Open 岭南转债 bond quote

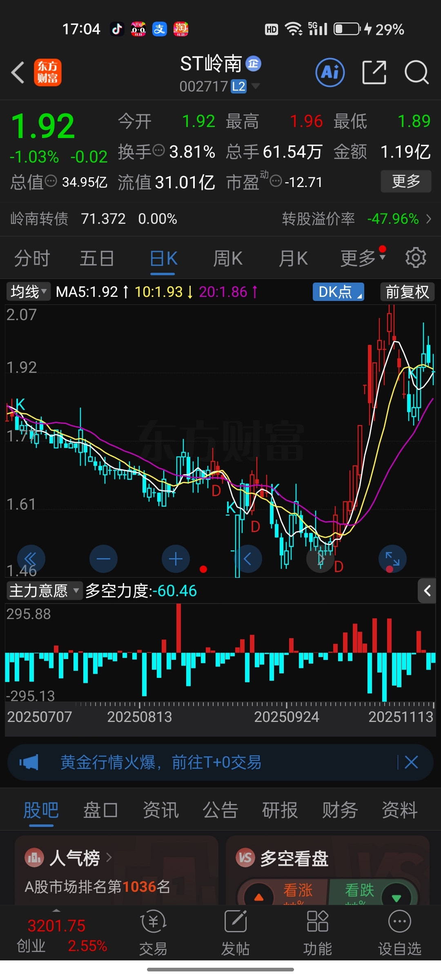(94, 219)
